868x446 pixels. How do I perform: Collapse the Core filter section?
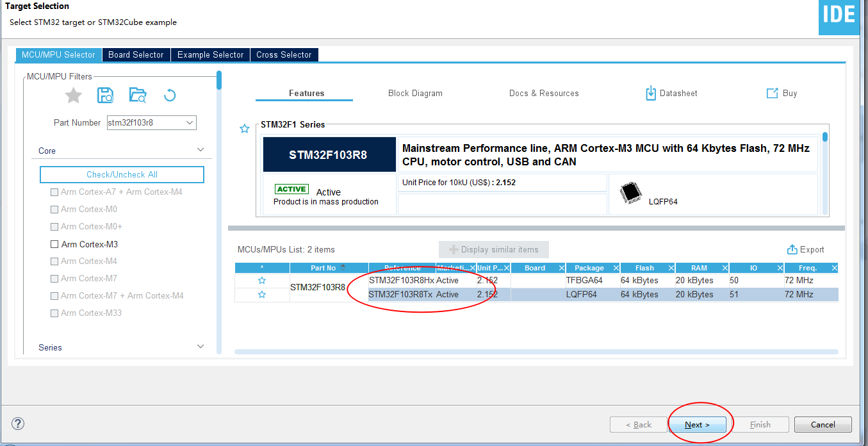point(201,150)
